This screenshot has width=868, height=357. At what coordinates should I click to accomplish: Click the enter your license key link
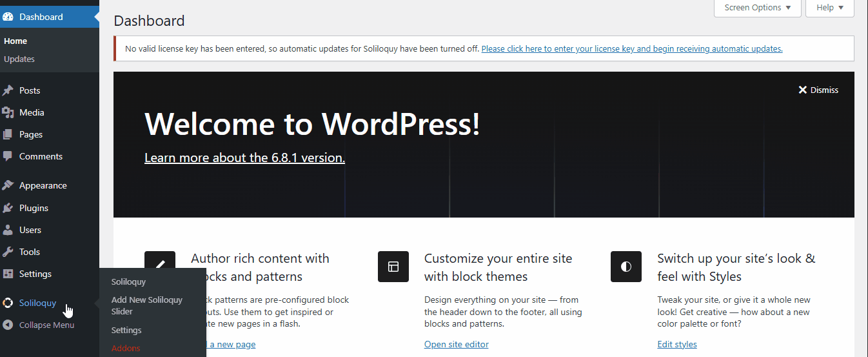(632, 48)
